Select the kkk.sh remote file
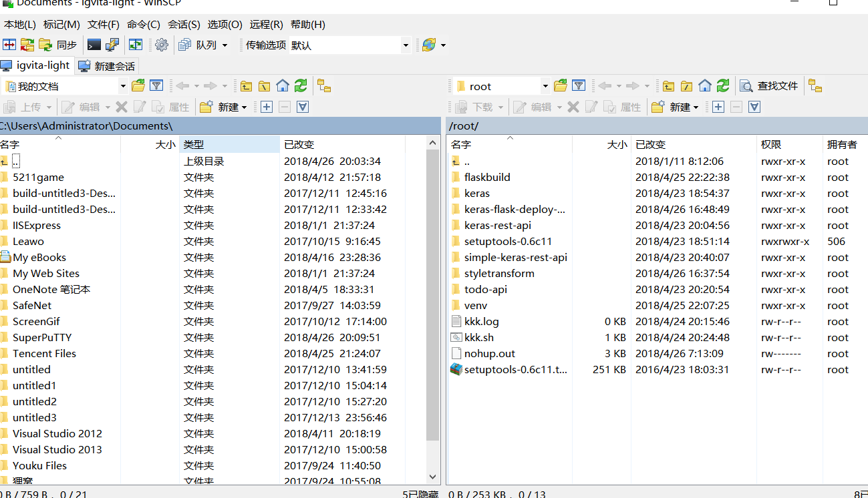 [x=479, y=338]
